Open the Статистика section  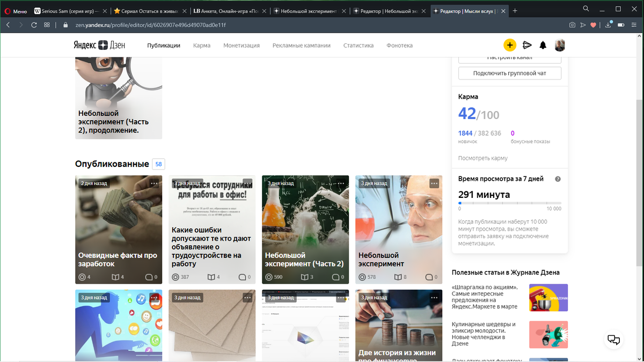pos(358,46)
